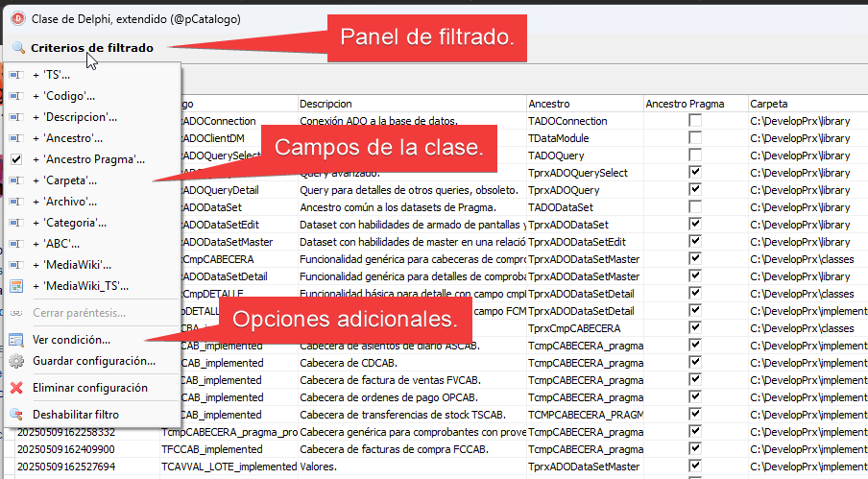
Task: Choose Guardar configuración... in the menu
Action: 92,361
